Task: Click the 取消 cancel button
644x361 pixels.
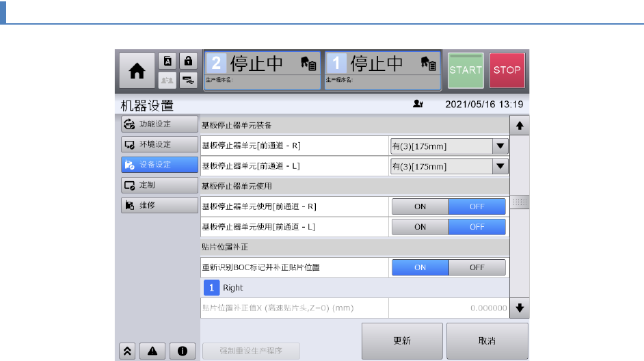Action: coord(487,341)
